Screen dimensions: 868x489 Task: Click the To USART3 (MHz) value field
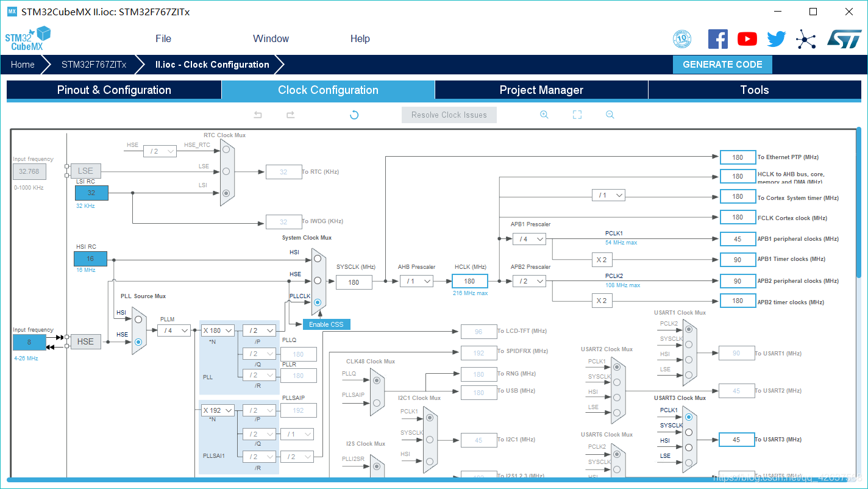[x=736, y=440]
